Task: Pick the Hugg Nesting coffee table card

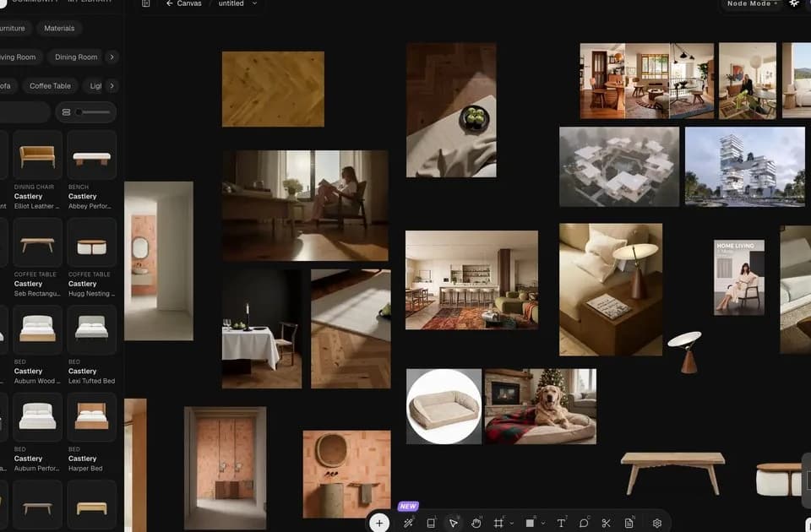Action: [91, 258]
